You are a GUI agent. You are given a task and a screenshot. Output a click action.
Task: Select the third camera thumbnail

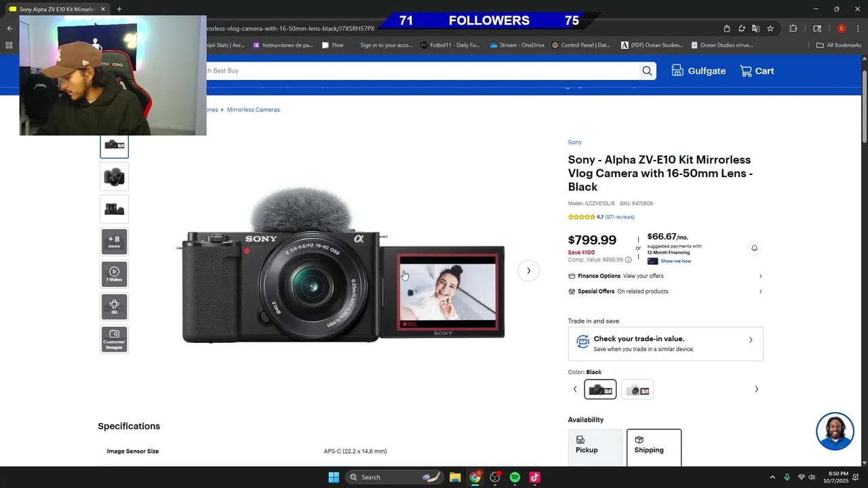pyautogui.click(x=114, y=209)
